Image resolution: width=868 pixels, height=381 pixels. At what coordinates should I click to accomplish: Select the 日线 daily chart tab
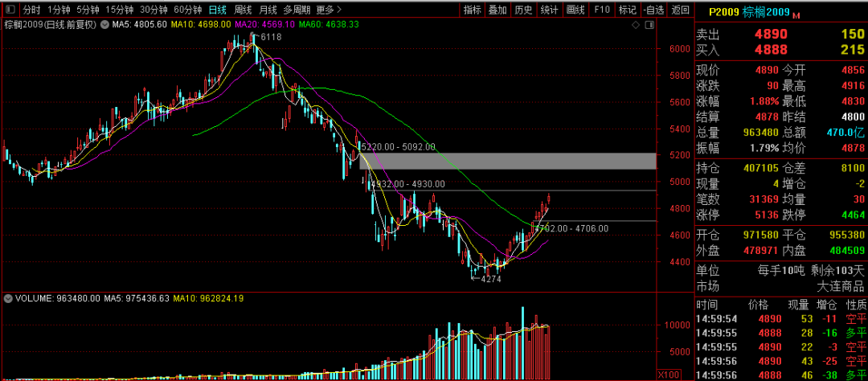(x=218, y=10)
